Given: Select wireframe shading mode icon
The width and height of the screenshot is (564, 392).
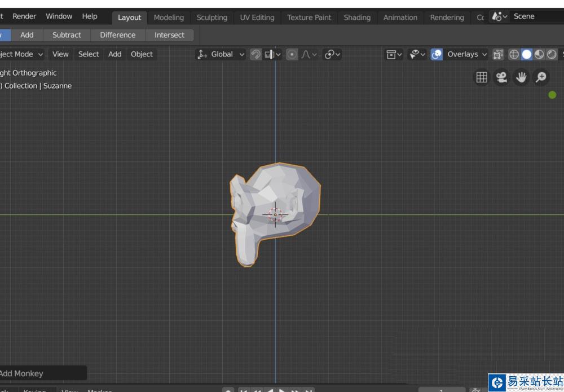Looking at the screenshot, I should coord(514,54).
